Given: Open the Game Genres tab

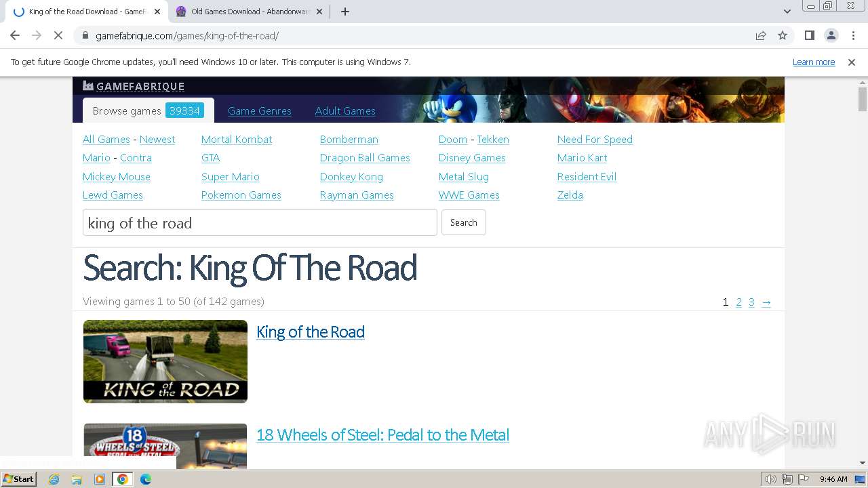Looking at the screenshot, I should pyautogui.click(x=260, y=111).
